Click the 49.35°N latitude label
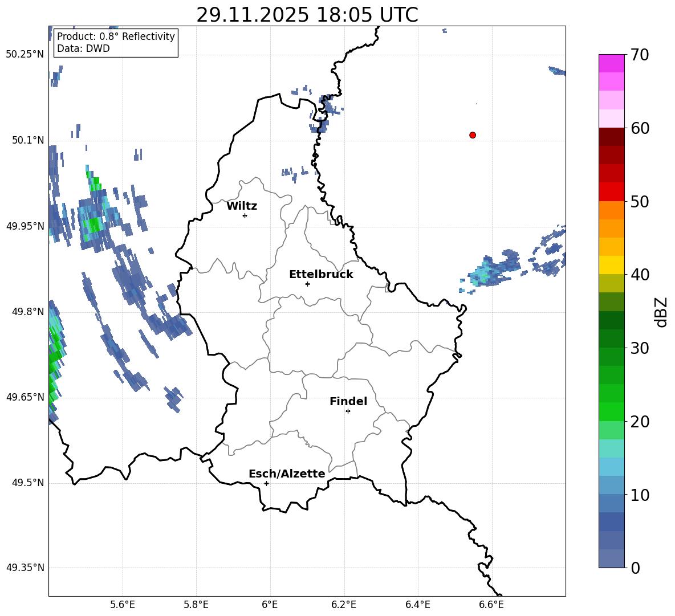Image resolution: width=675 pixels, height=616 pixels. click(25, 568)
